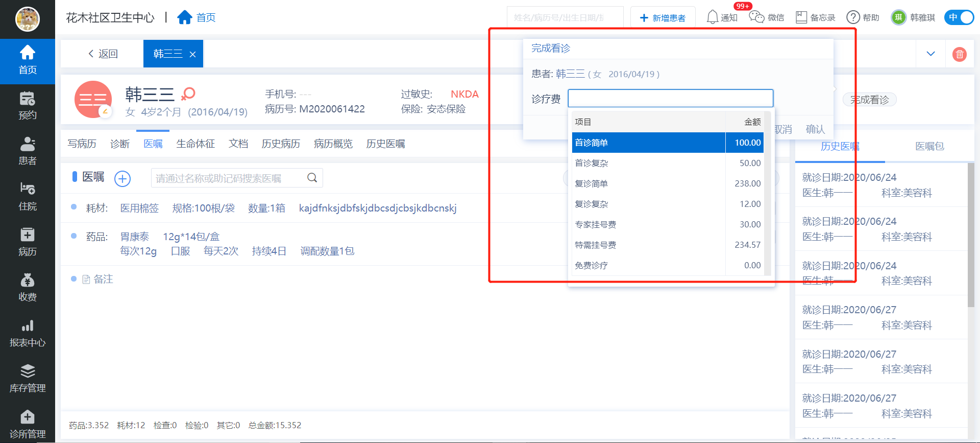This screenshot has width=980, height=443.
Task: Click the patient avatar edit badge
Action: tap(106, 111)
